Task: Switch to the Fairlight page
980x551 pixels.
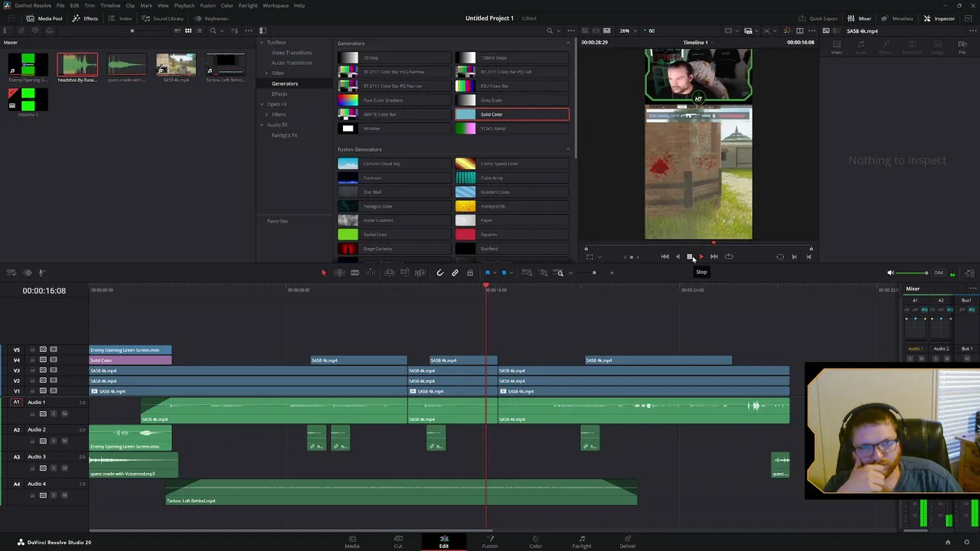Action: (x=582, y=542)
